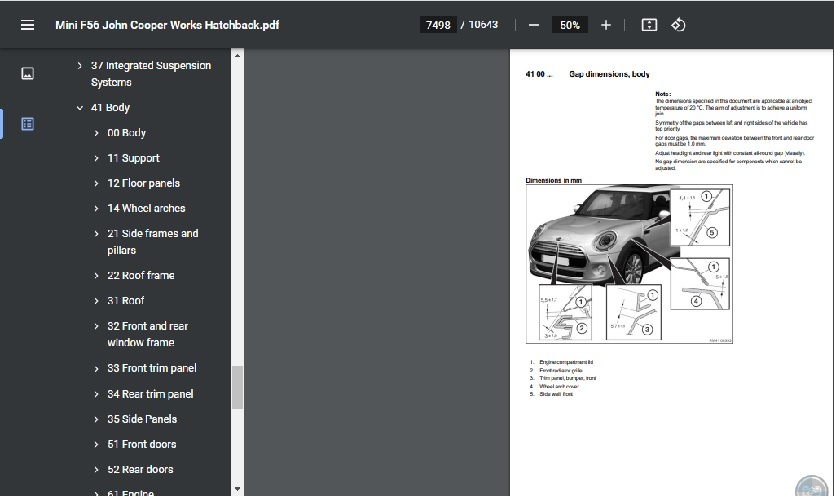Image resolution: width=834 pixels, height=496 pixels.
Task: Go to 31 Roof outline entry
Action: tap(126, 300)
